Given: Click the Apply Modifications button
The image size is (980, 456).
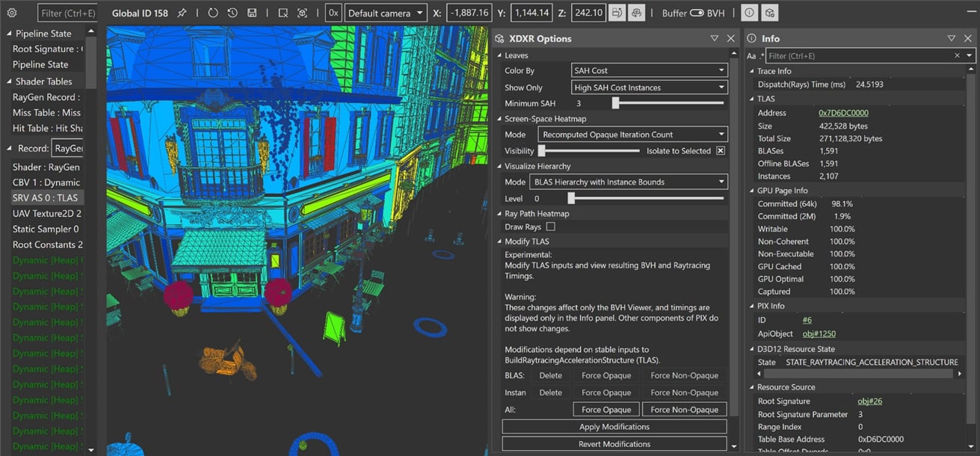Looking at the screenshot, I should pyautogui.click(x=614, y=427).
